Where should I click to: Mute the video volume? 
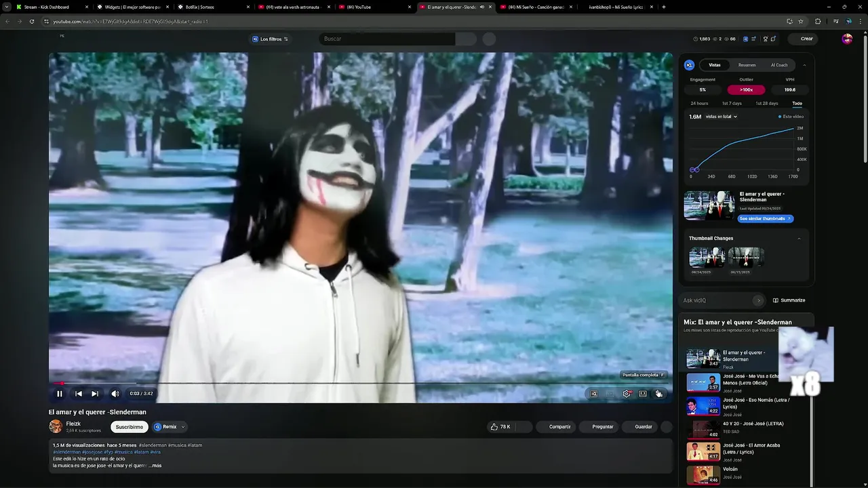pyautogui.click(x=115, y=394)
